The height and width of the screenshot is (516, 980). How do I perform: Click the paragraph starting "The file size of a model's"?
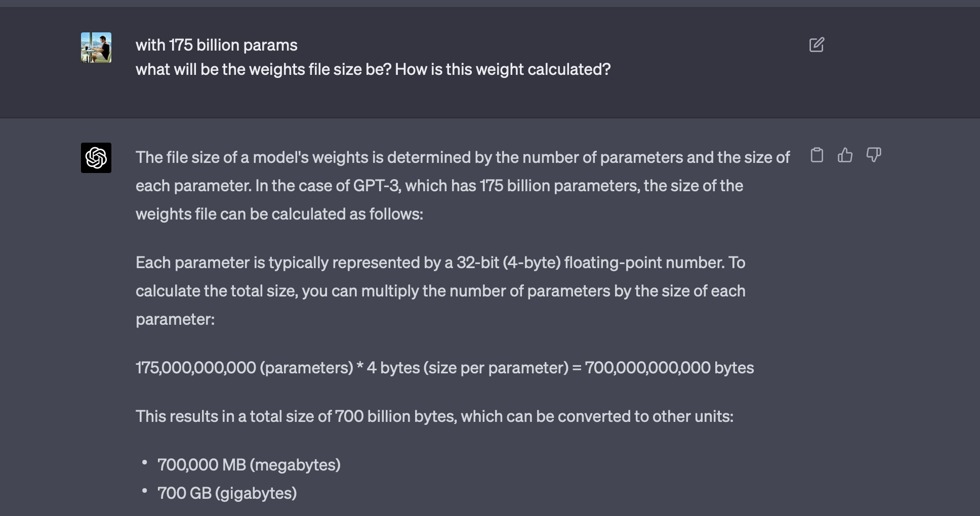pyautogui.click(x=462, y=157)
